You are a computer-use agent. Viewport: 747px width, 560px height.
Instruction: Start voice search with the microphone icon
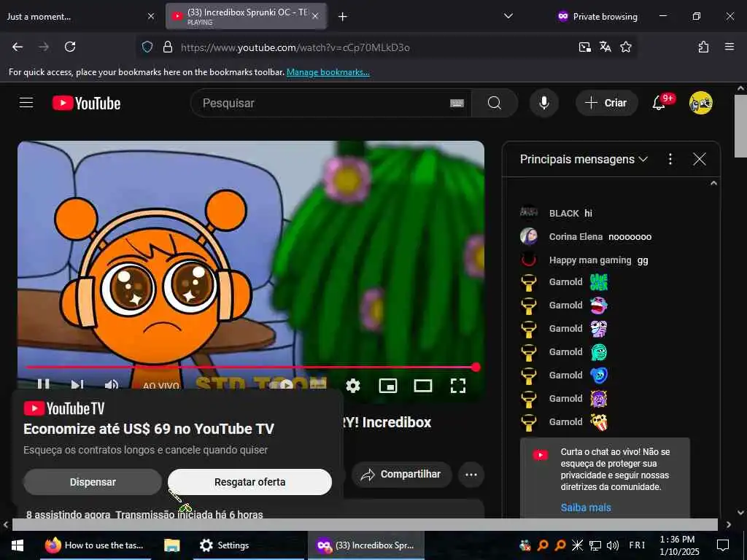tap(543, 103)
